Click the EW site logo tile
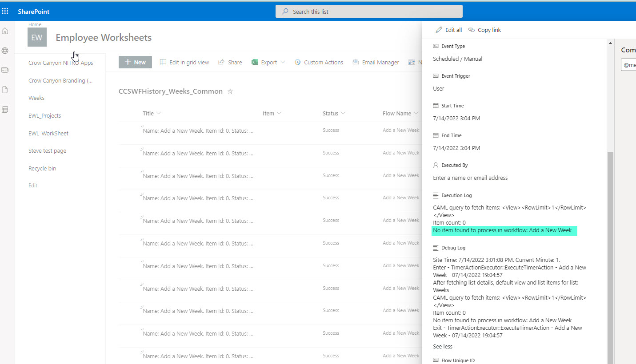Image resolution: width=636 pixels, height=364 pixels. click(37, 37)
